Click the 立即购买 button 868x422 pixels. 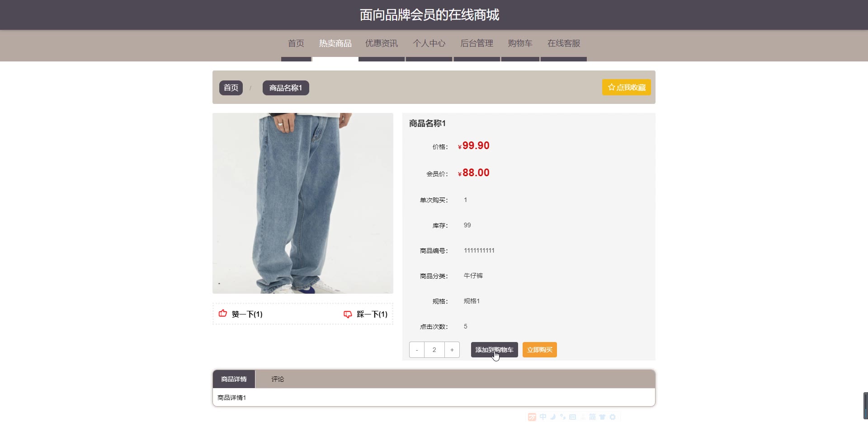pyautogui.click(x=540, y=350)
